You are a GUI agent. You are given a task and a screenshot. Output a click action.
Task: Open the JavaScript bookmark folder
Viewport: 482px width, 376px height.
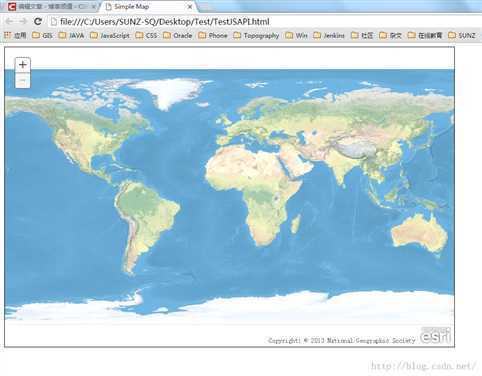point(110,35)
